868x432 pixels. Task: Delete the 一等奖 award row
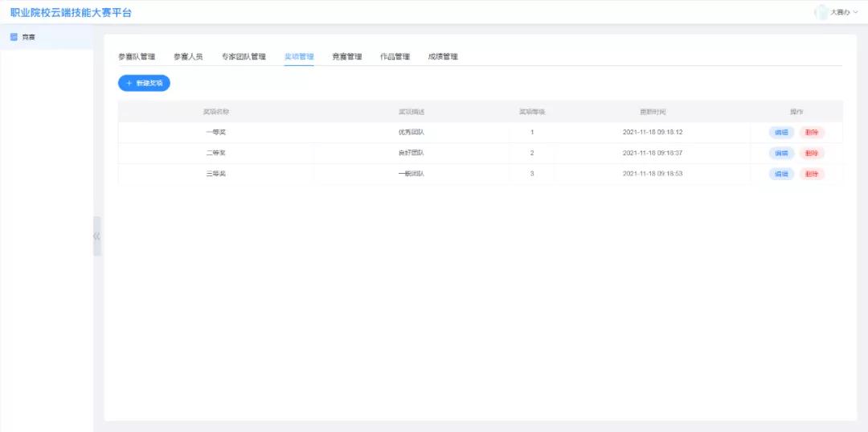point(812,132)
